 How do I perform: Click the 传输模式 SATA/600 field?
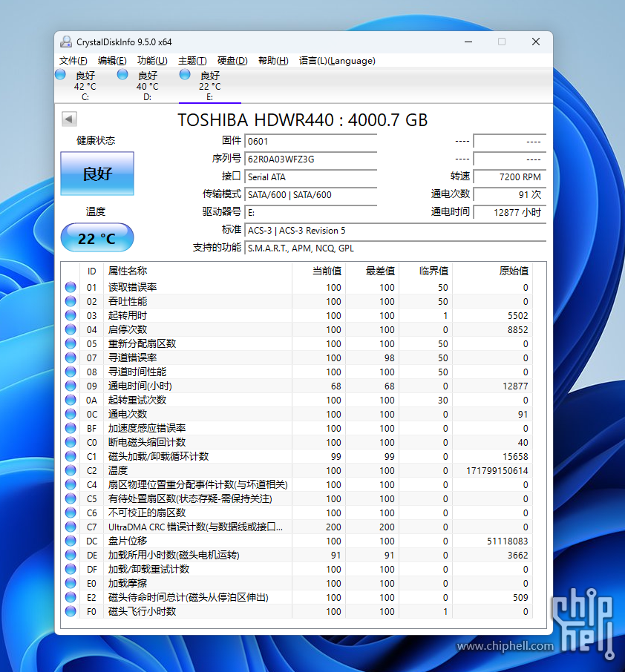pos(310,194)
